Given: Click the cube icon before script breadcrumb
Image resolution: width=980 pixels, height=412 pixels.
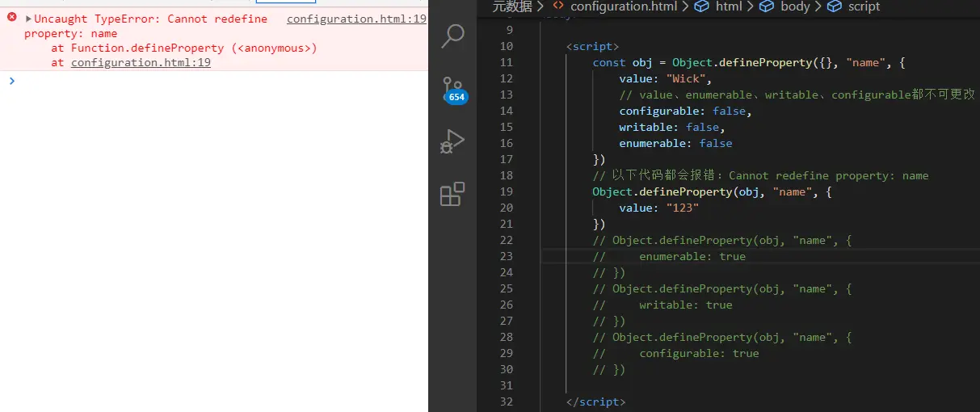Looking at the screenshot, I should pyautogui.click(x=835, y=6).
